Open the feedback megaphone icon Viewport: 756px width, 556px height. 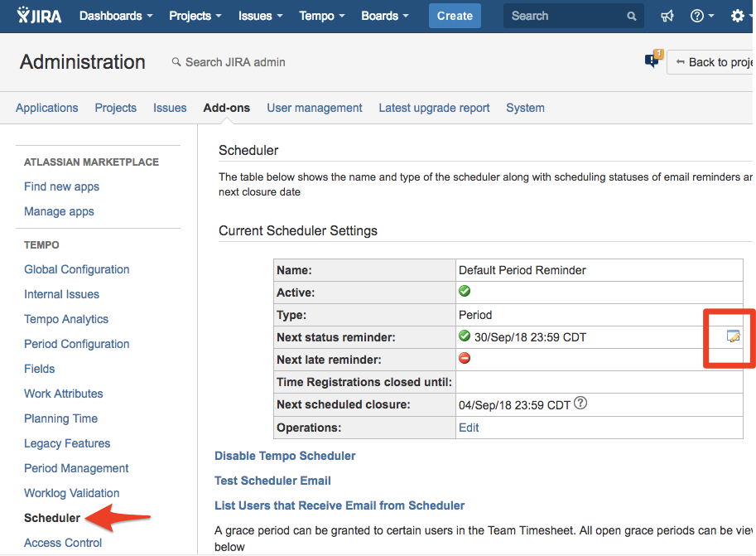tap(667, 16)
